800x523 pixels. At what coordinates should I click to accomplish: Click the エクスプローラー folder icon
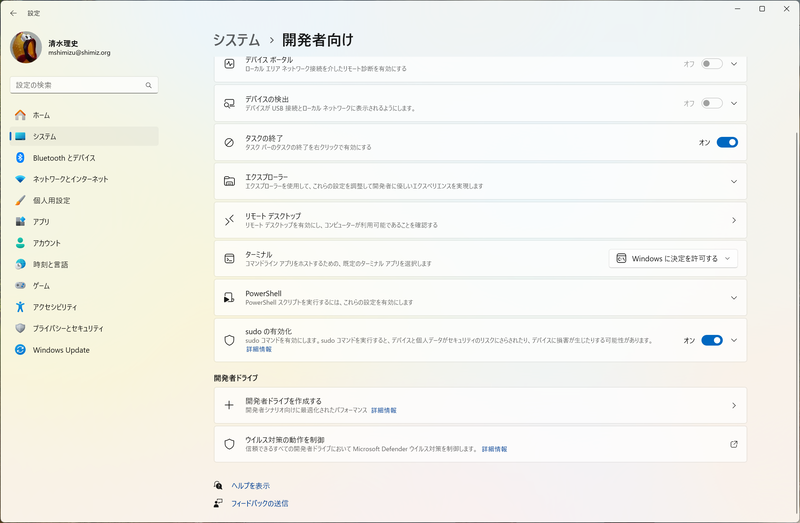(229, 181)
